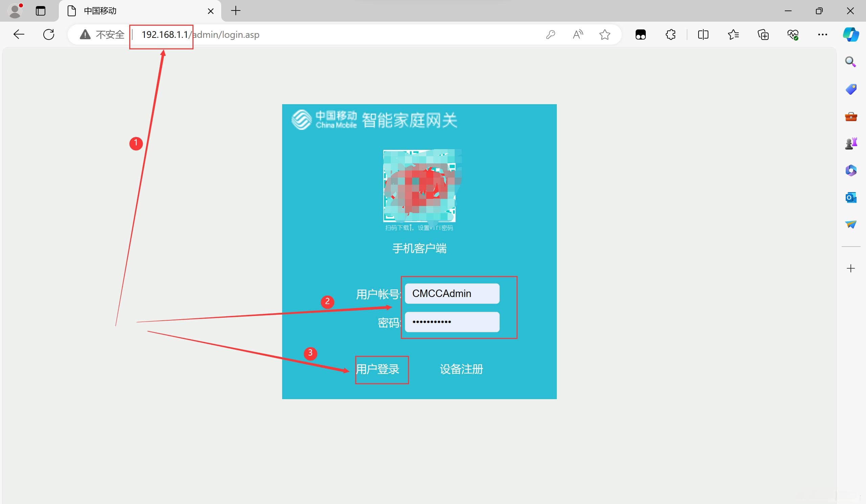Customize sidebar with the plus icon
The height and width of the screenshot is (504, 866).
coord(851,268)
